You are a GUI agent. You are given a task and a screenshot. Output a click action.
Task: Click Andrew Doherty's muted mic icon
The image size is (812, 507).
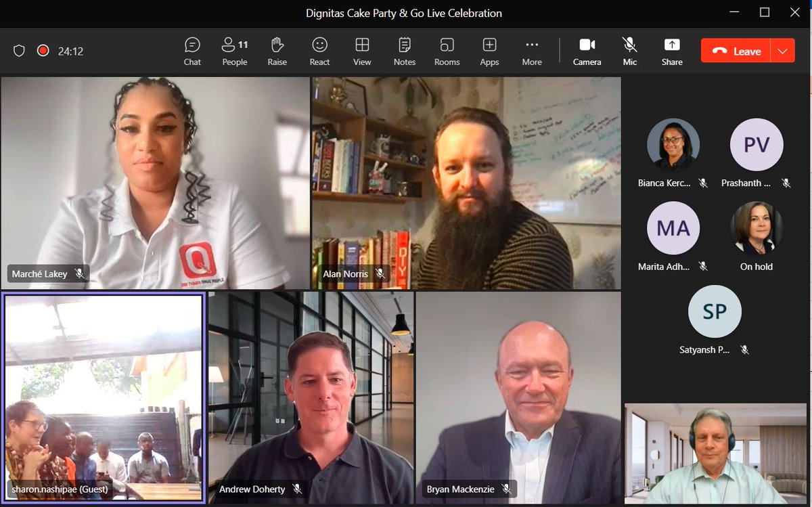click(297, 489)
